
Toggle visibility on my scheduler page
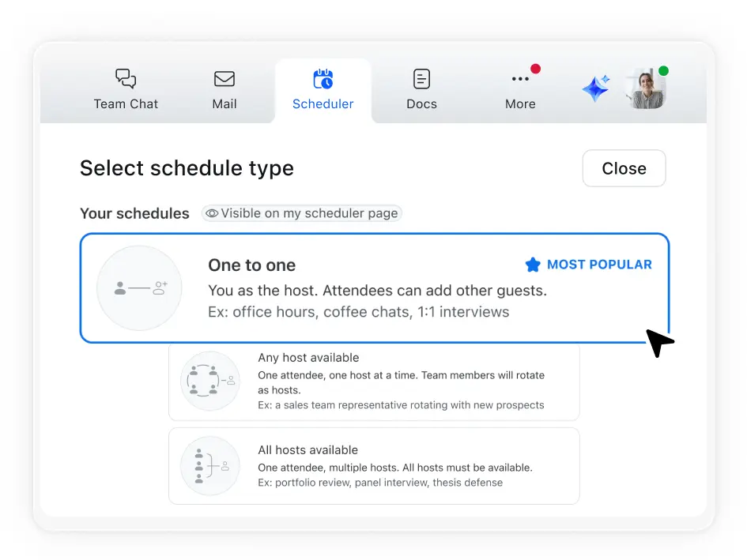301,213
